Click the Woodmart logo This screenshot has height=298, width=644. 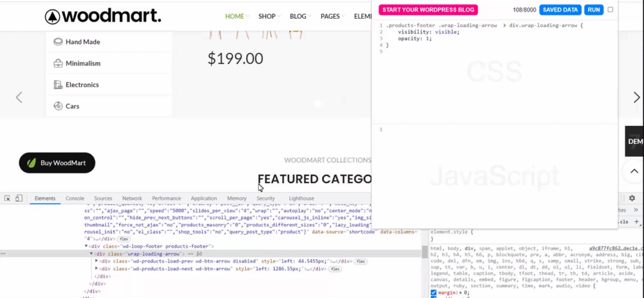[103, 16]
